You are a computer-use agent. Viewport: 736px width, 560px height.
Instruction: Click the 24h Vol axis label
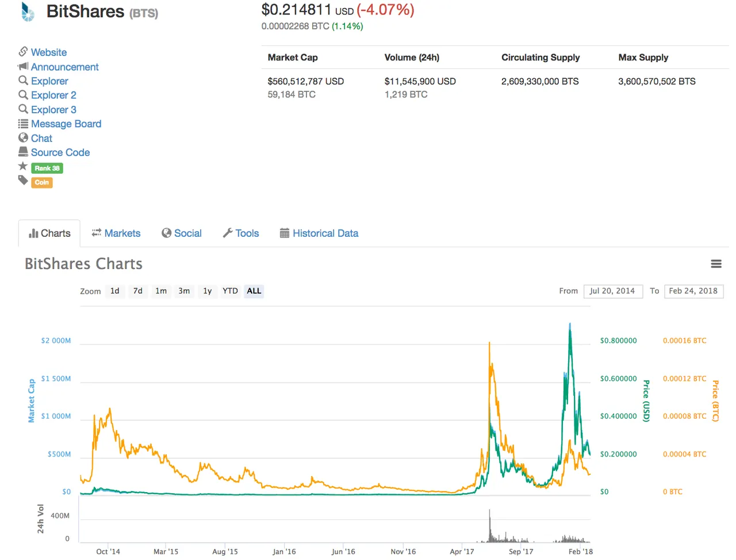41,519
